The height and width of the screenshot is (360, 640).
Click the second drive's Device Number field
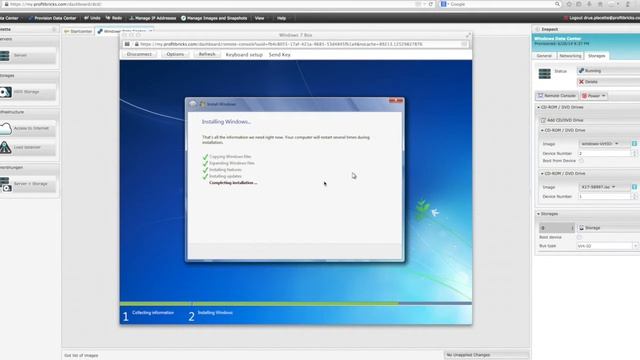coord(604,197)
